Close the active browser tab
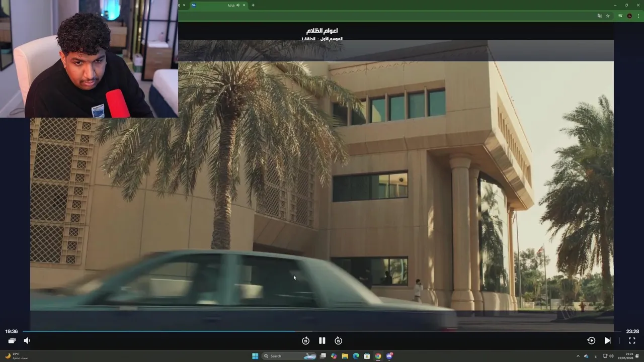 [x=244, y=5]
